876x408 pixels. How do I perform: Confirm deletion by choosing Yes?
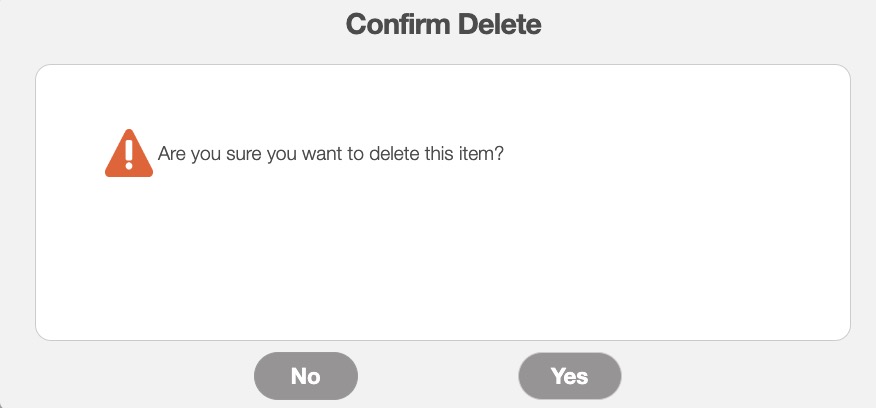click(x=569, y=376)
